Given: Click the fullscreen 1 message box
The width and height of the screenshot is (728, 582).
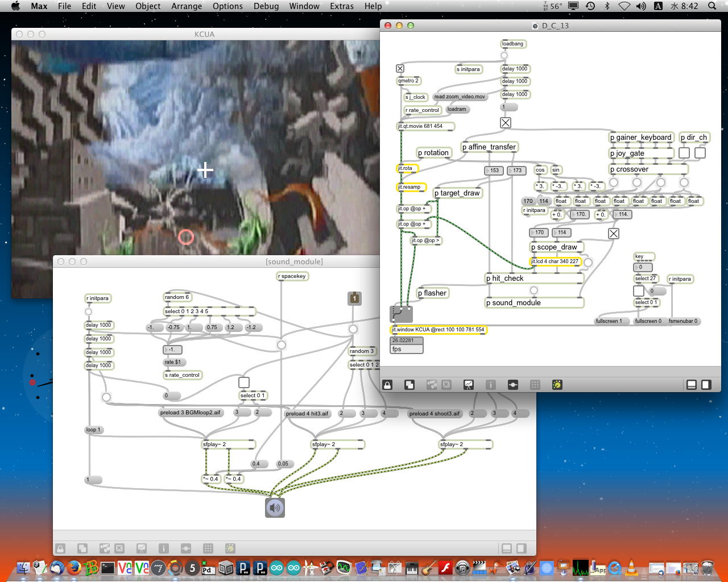Looking at the screenshot, I should [x=611, y=321].
